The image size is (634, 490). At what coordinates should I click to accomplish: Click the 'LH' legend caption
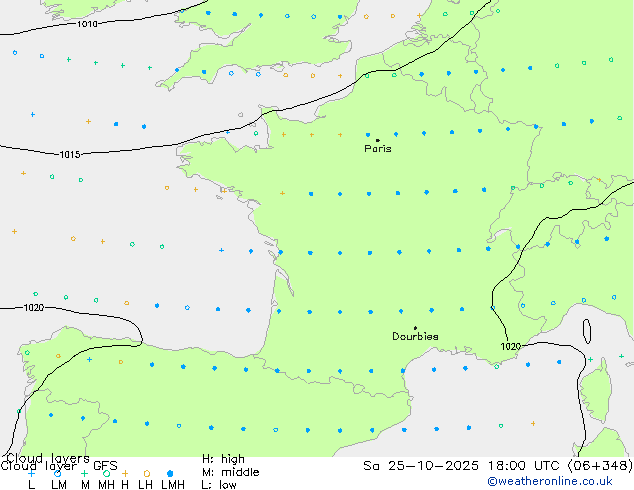click(145, 485)
